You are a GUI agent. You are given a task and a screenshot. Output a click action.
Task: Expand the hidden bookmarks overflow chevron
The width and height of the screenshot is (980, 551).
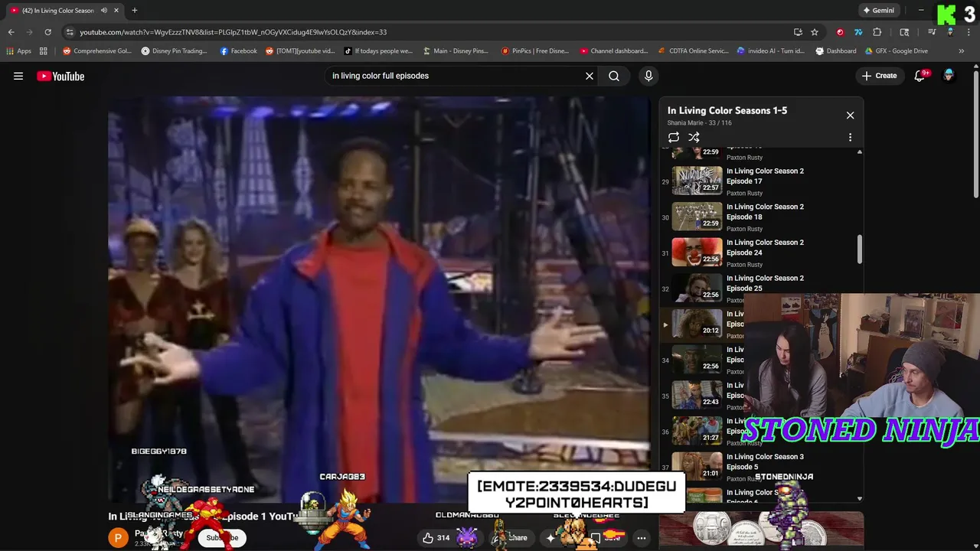(961, 51)
